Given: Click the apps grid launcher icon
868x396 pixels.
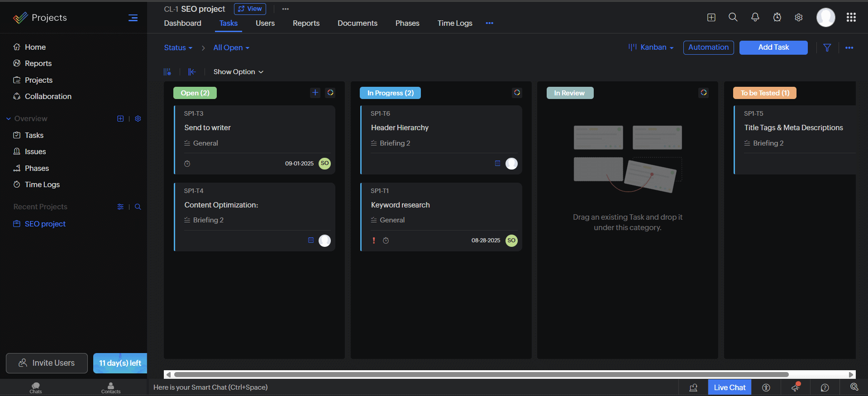Looking at the screenshot, I should (851, 17).
